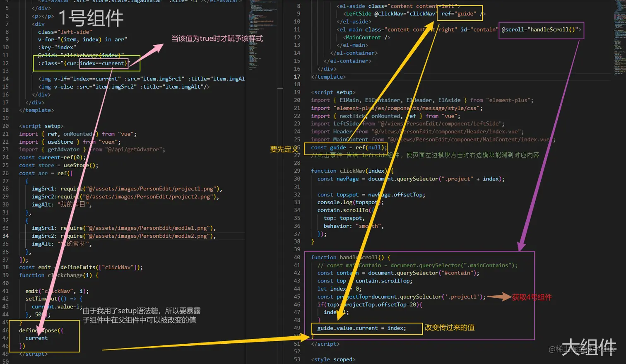Click the import Header line

(x=418, y=132)
